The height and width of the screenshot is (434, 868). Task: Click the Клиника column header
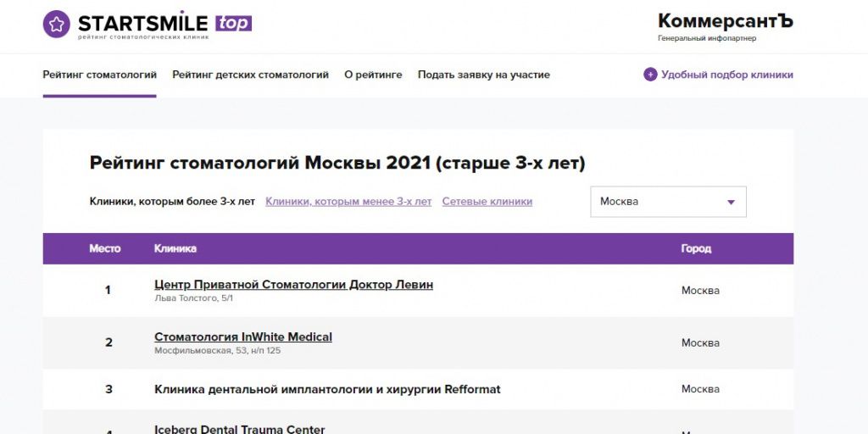(175, 248)
